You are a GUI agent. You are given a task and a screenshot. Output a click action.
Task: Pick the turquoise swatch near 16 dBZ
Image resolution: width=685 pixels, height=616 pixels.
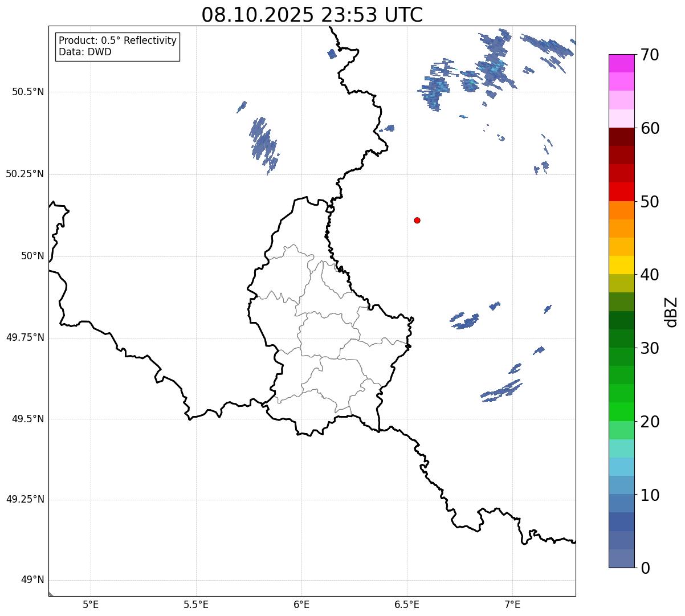tap(621, 448)
